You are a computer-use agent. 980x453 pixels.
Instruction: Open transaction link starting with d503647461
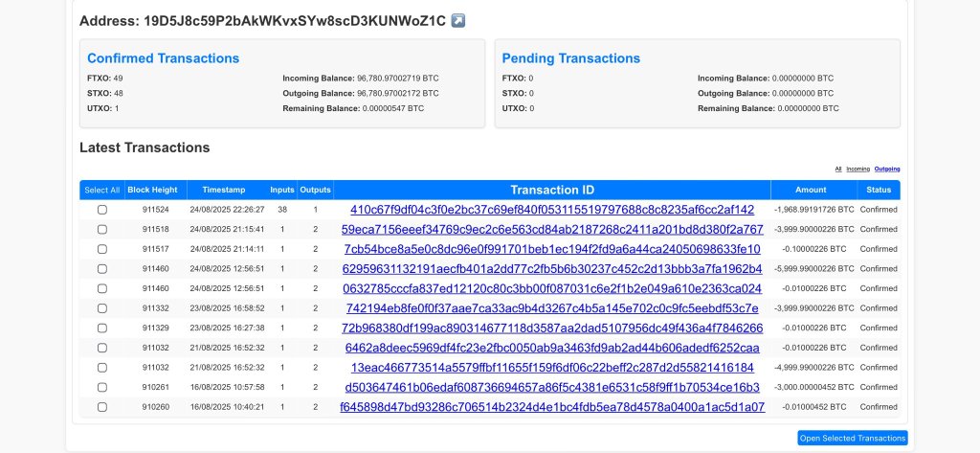point(552,387)
